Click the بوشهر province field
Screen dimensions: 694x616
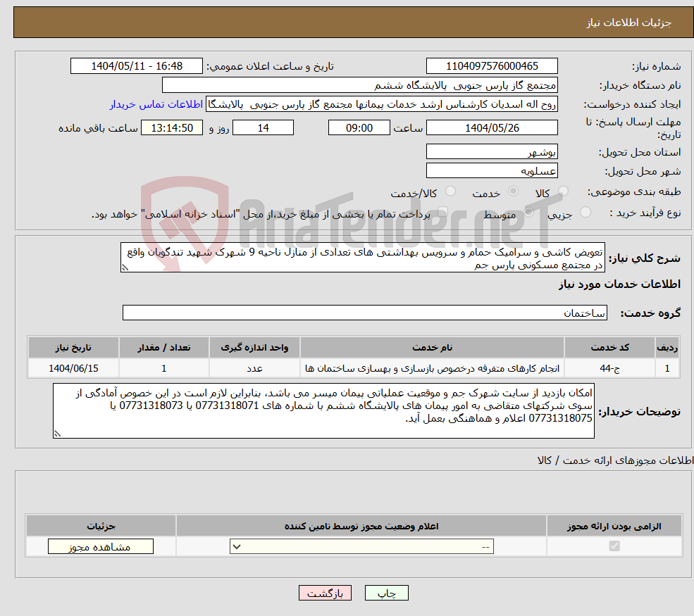point(491,151)
